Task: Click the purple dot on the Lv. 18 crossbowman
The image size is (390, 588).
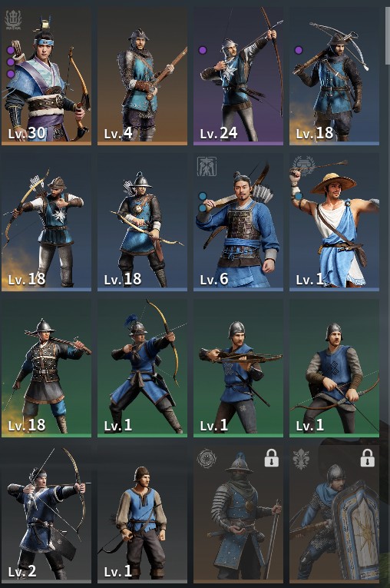Action: click(298, 50)
